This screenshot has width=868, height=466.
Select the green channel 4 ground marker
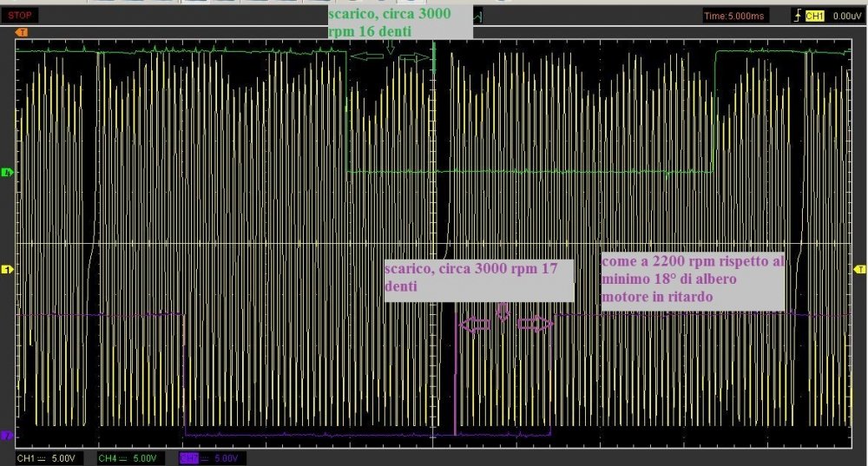8,173
